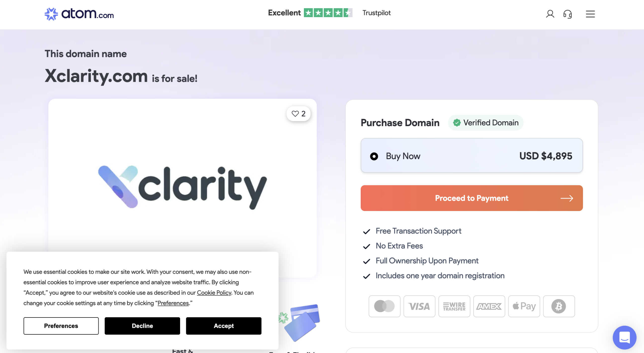Toggle the Verified Domain badge
Viewport: 644px width, 353px height.
tap(486, 123)
